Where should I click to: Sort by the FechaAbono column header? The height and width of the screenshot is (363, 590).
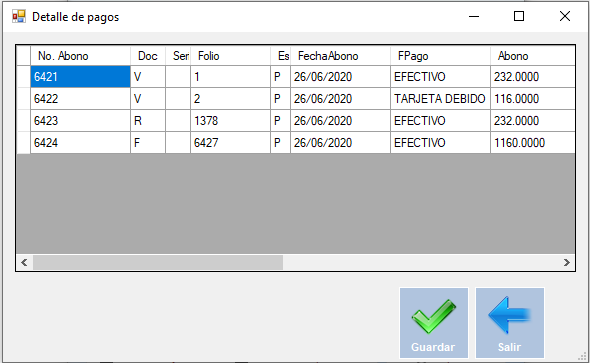click(x=340, y=56)
